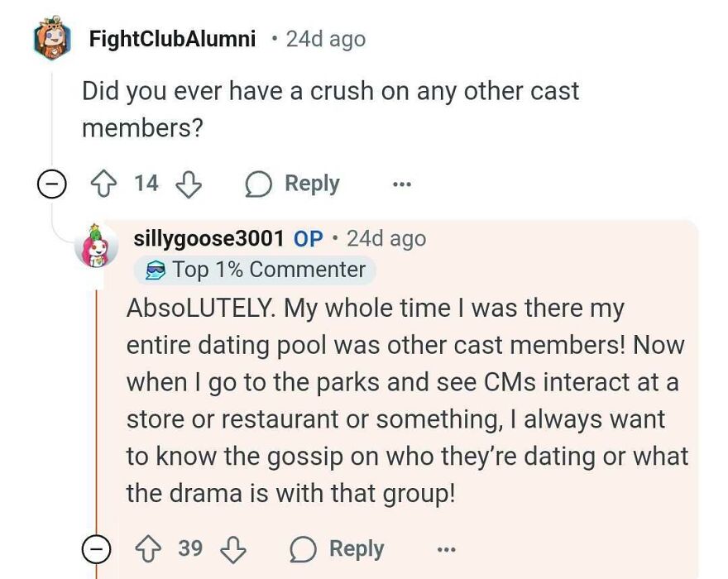Viewport: 728px width, 579px height.
Task: Downvote sillygoose3001's reply
Action: (234, 548)
